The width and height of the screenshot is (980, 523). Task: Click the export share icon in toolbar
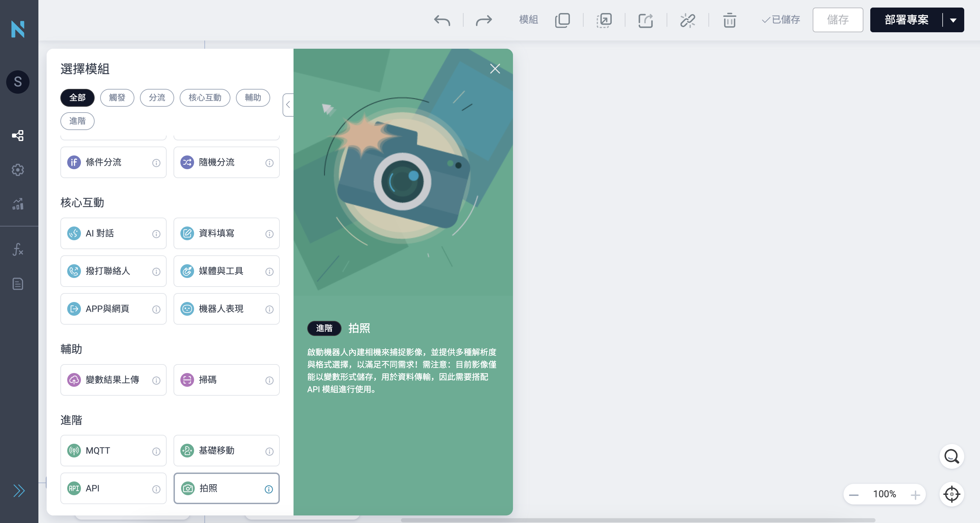(x=646, y=20)
